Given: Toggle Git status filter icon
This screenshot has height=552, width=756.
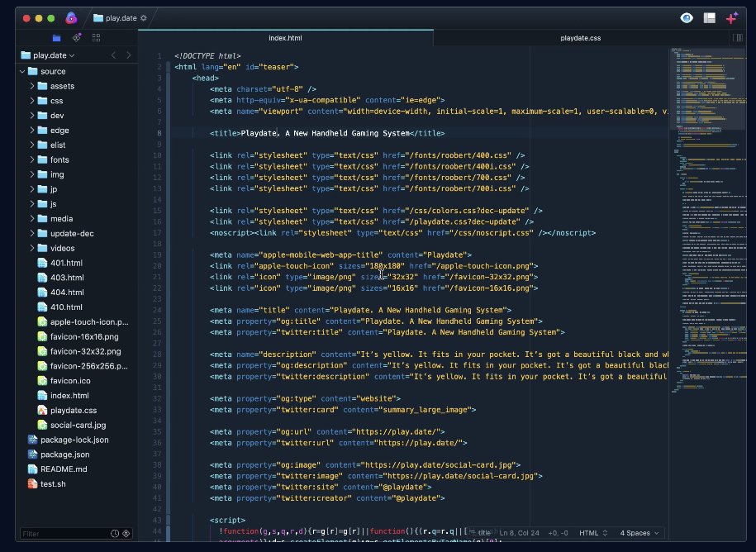Looking at the screenshot, I should [126, 534].
